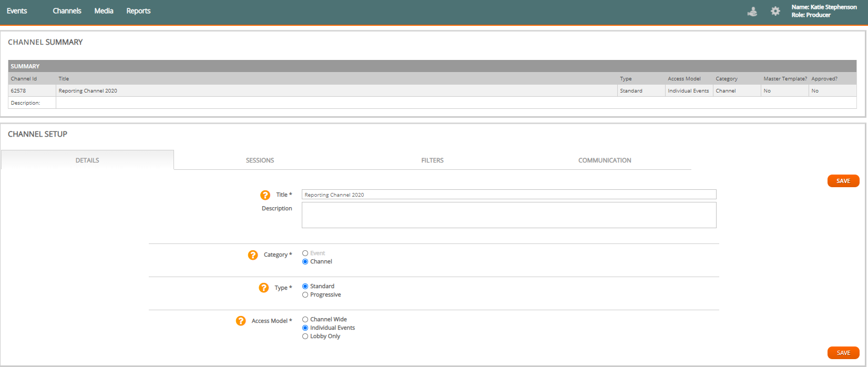Choose the Progressive type radio button
Viewport: 868px width, 367px height.
pos(305,295)
